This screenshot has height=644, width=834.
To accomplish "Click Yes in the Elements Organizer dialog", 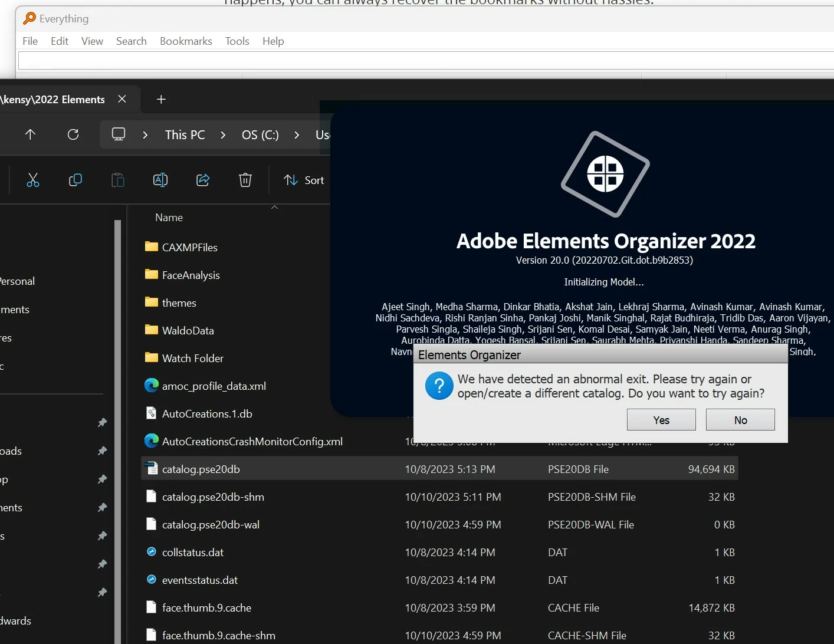I will point(661,420).
